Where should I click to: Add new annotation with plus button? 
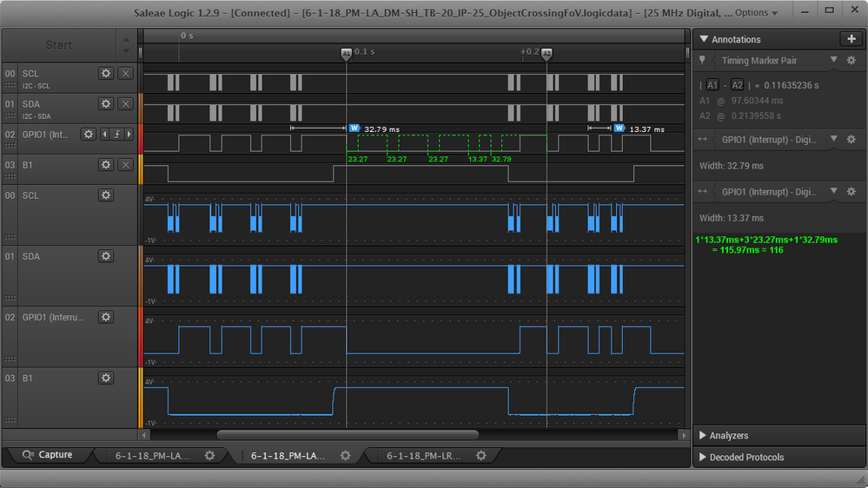click(x=851, y=39)
